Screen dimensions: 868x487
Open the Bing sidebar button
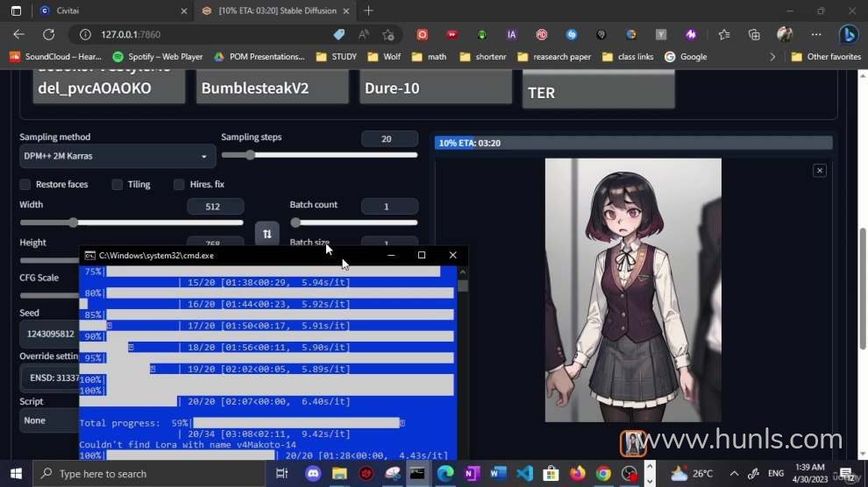(848, 34)
